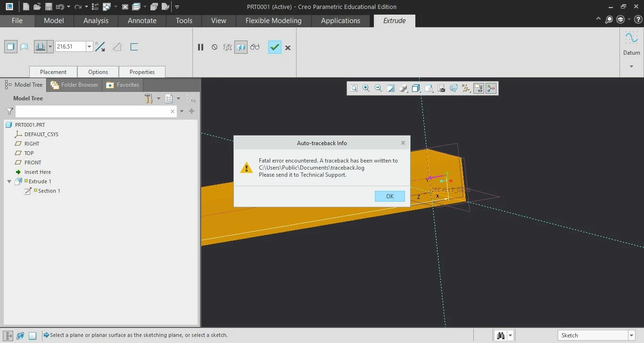
Task: Open the Properties panel tab
Action: tap(142, 72)
